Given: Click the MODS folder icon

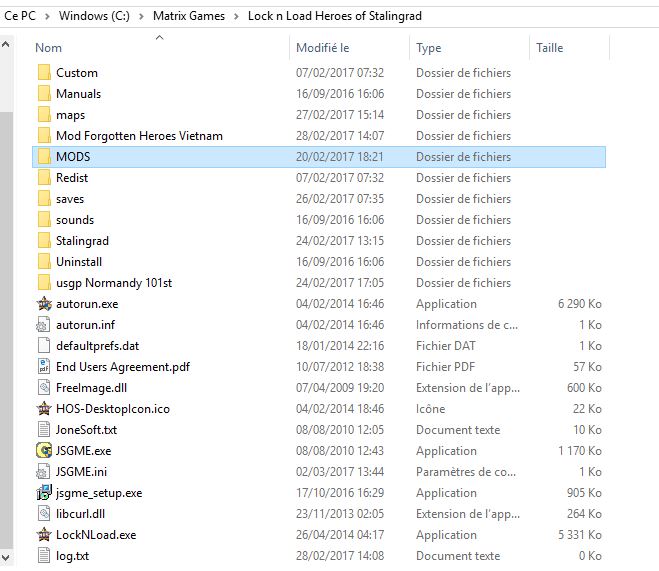Looking at the screenshot, I should [x=44, y=157].
